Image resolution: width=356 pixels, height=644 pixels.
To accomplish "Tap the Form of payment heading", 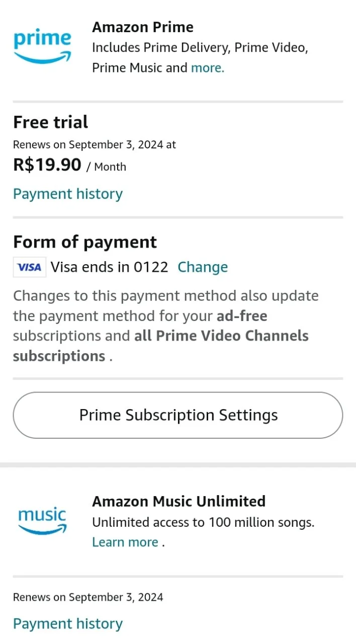I will coord(85,242).
